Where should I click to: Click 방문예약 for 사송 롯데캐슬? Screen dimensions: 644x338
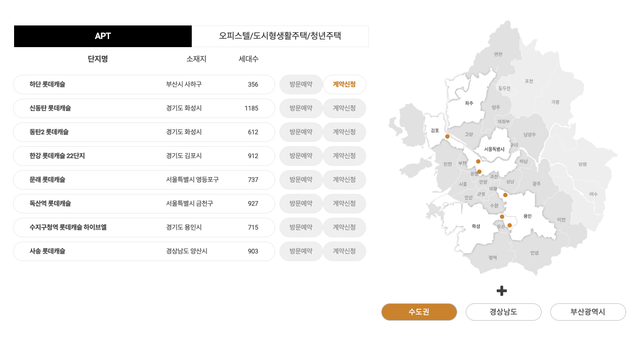pyautogui.click(x=301, y=251)
